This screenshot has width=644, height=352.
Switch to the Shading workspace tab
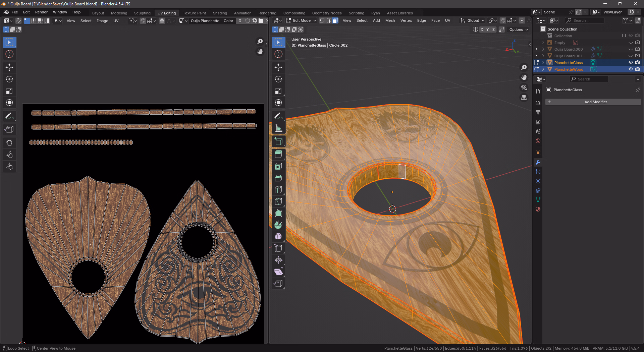click(220, 13)
